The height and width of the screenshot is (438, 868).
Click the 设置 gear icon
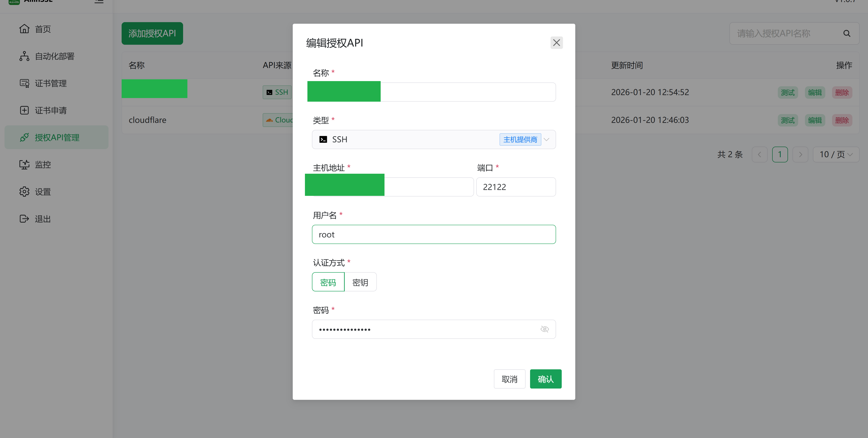tap(24, 192)
